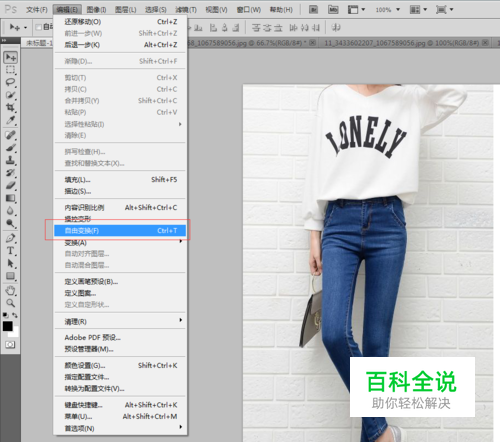Select the Lasso tool

pyautogui.click(x=10, y=82)
